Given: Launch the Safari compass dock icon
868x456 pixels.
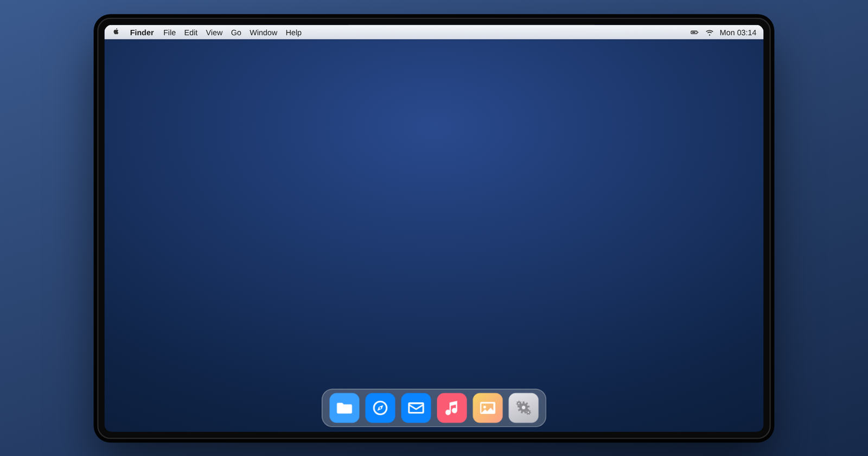Looking at the screenshot, I should pos(380,408).
